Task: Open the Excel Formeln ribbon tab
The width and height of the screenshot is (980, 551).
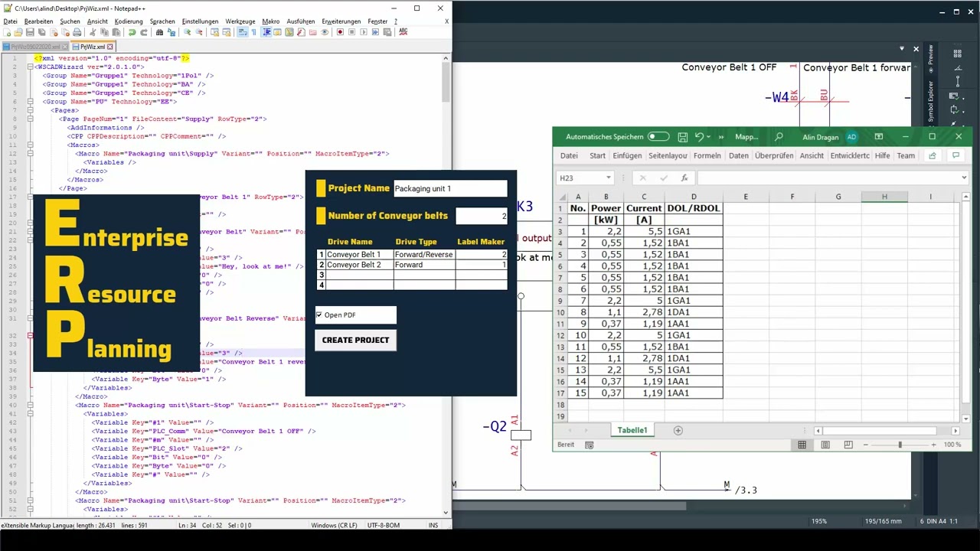Action: pyautogui.click(x=707, y=155)
